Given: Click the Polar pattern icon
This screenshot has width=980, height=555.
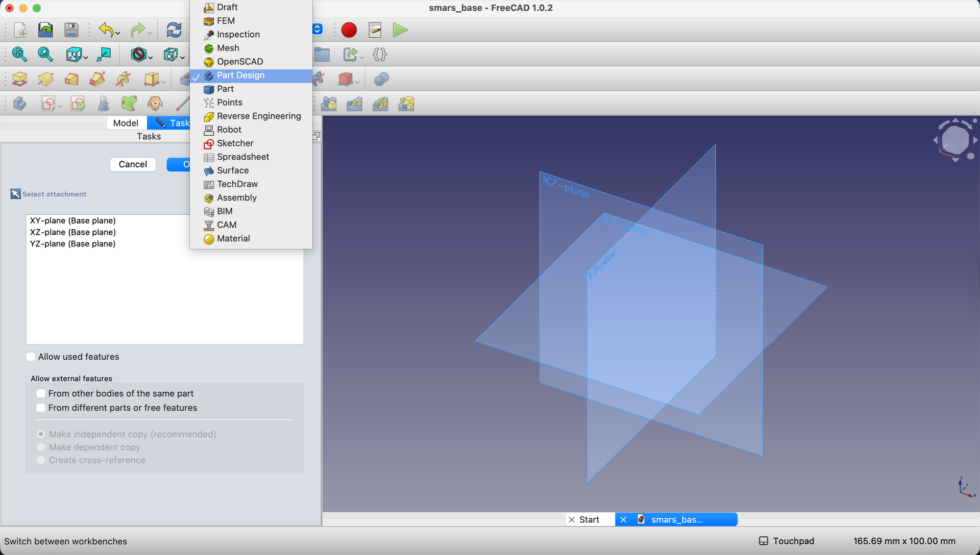Looking at the screenshot, I should point(381,104).
